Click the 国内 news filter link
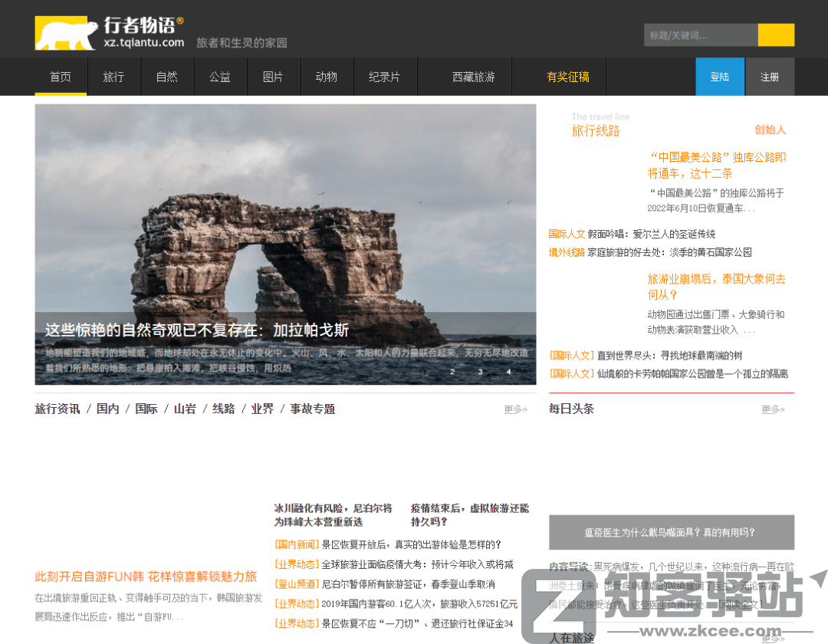This screenshot has height=644, width=828. (107, 409)
